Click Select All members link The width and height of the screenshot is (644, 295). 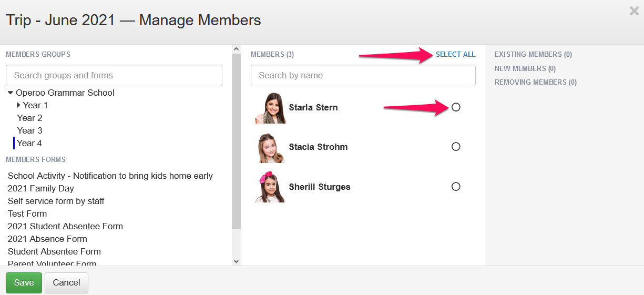(x=455, y=54)
